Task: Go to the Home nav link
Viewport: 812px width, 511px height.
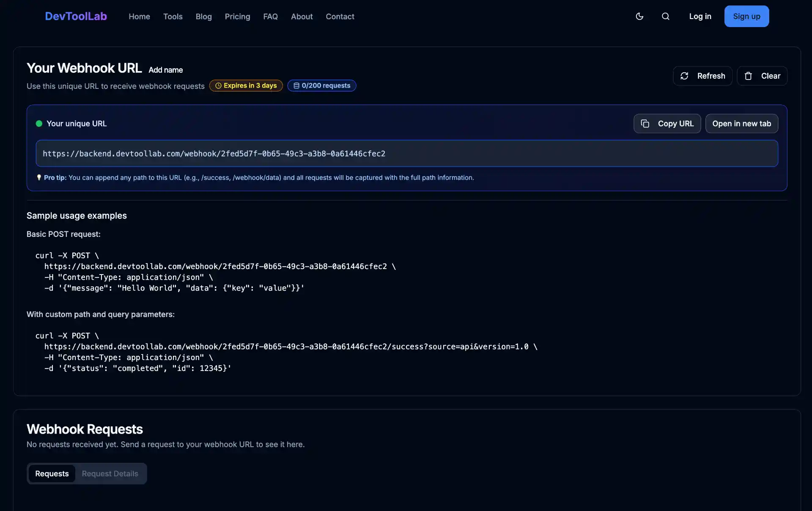Action: (139, 16)
